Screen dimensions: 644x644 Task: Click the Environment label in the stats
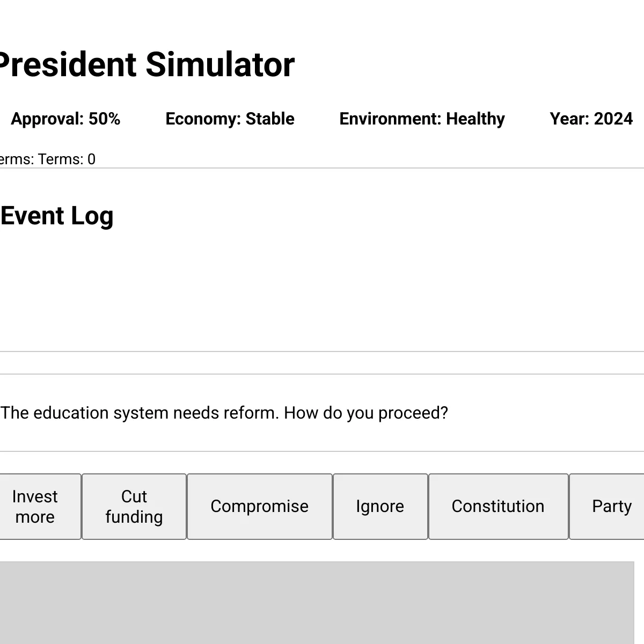tap(390, 119)
